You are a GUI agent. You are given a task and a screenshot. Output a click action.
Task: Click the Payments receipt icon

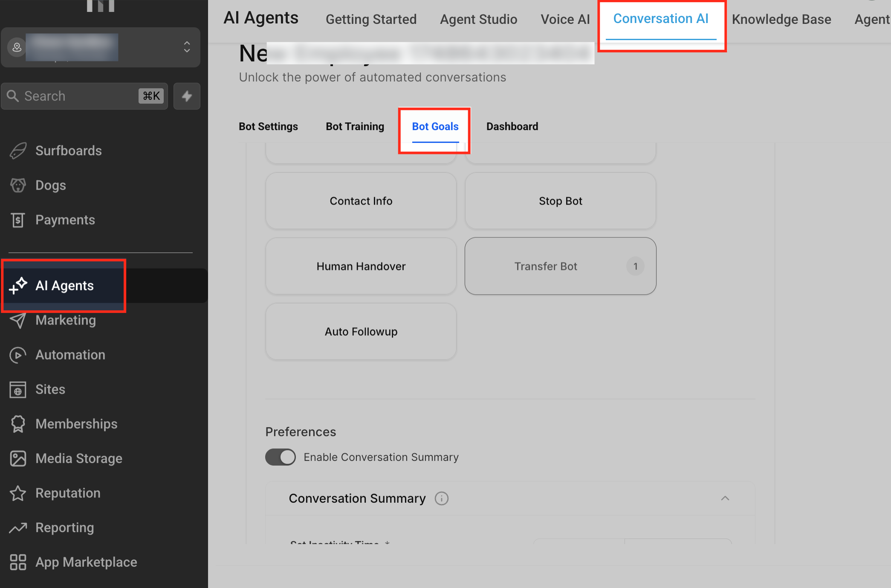click(x=18, y=220)
